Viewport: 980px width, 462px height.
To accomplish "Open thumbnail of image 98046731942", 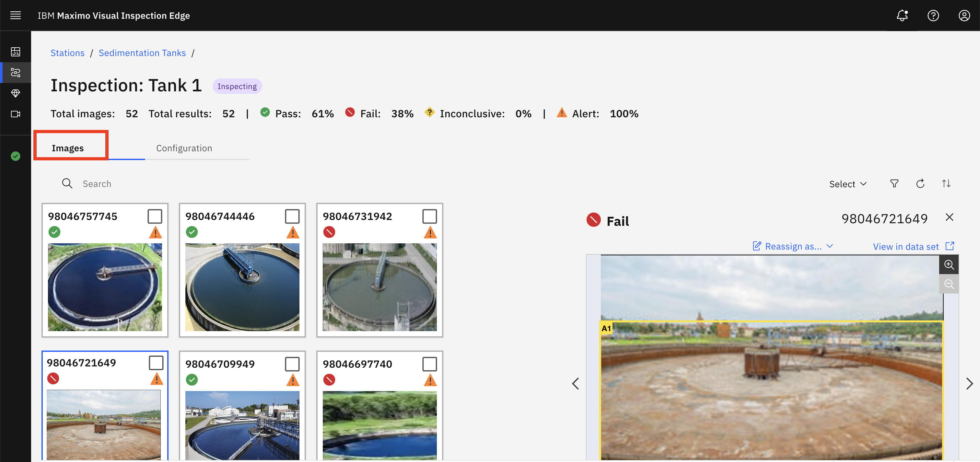I will pos(380,287).
